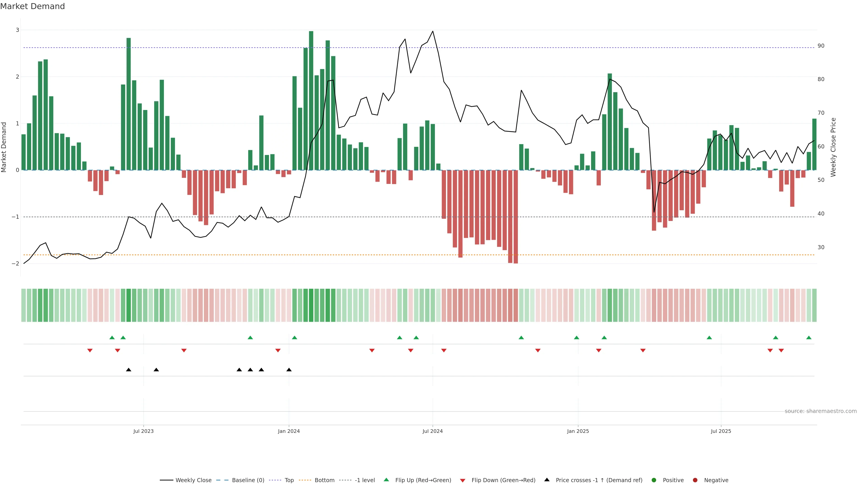
Task: Click the Weekly Close Price axis title
Action: click(x=833, y=147)
